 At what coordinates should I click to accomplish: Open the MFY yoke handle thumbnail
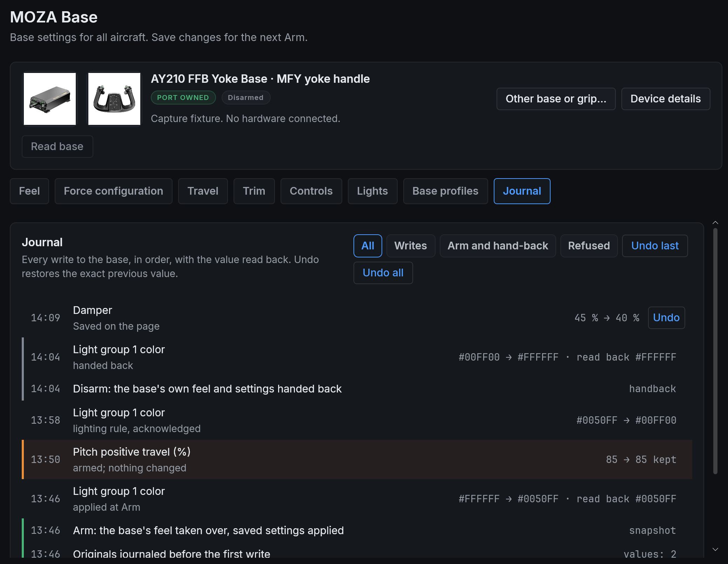tap(114, 99)
